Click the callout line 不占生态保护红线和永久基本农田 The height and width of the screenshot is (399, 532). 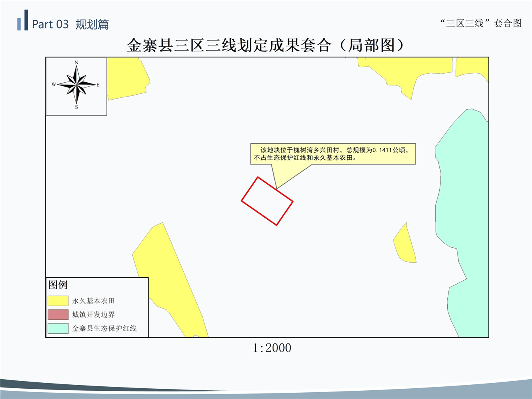click(305, 158)
